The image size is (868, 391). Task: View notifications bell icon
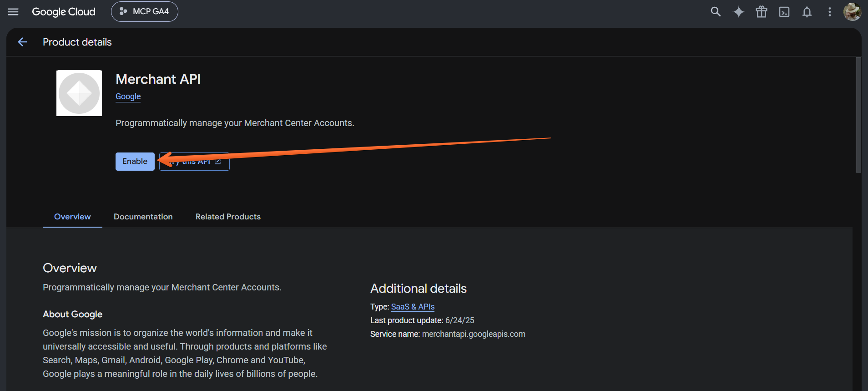click(807, 12)
